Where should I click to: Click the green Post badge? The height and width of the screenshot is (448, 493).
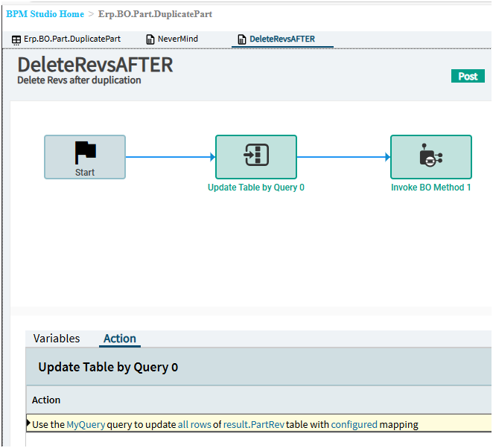tap(468, 76)
